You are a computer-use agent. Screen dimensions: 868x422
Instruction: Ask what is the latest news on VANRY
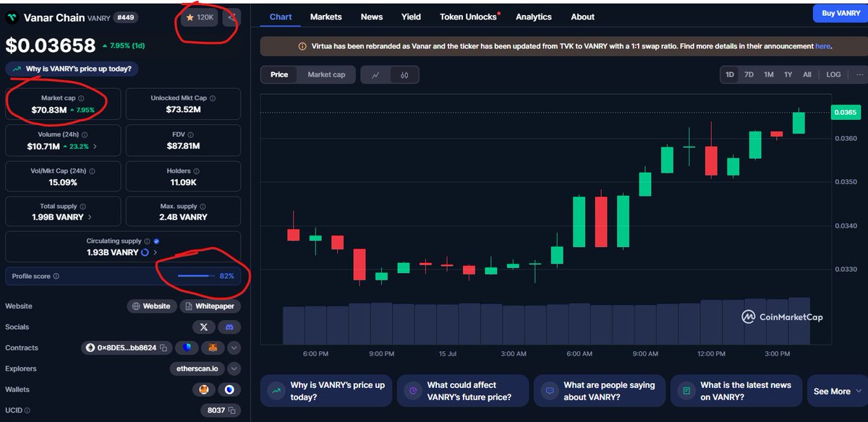736,391
